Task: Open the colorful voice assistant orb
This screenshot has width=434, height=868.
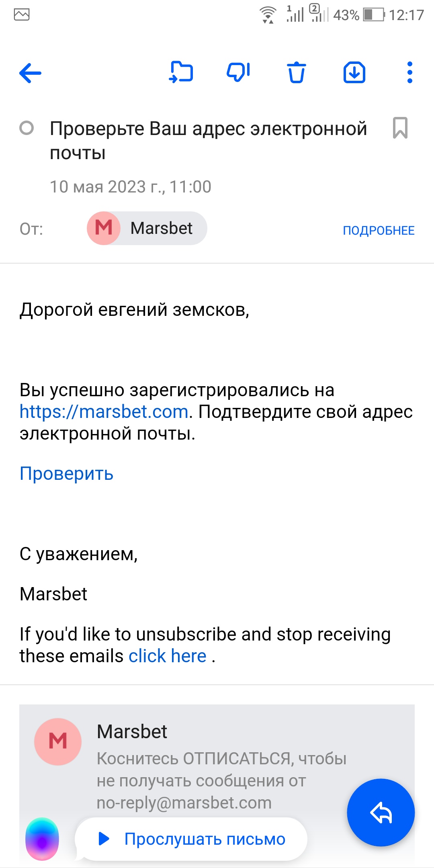Action: tap(42, 839)
